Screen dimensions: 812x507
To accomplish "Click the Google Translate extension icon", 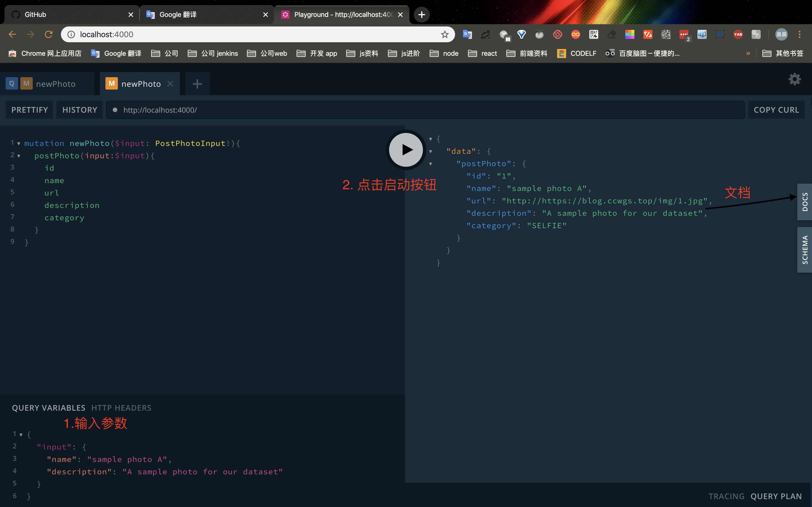I will click(467, 34).
